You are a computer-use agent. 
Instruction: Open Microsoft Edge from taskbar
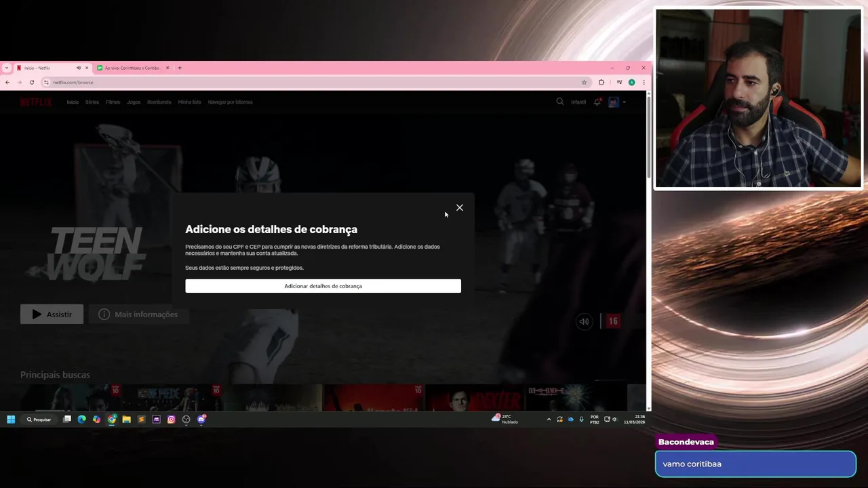(x=82, y=420)
